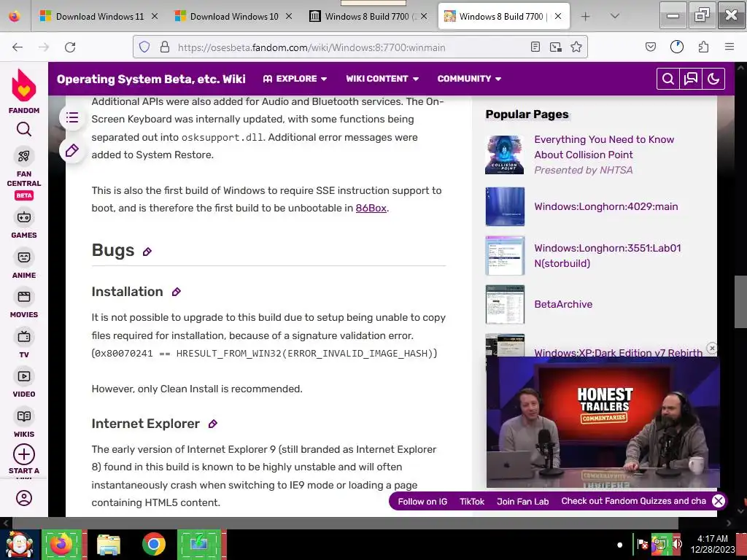
Task: Edit the Bugs section pencil icon
Action: click(x=147, y=252)
